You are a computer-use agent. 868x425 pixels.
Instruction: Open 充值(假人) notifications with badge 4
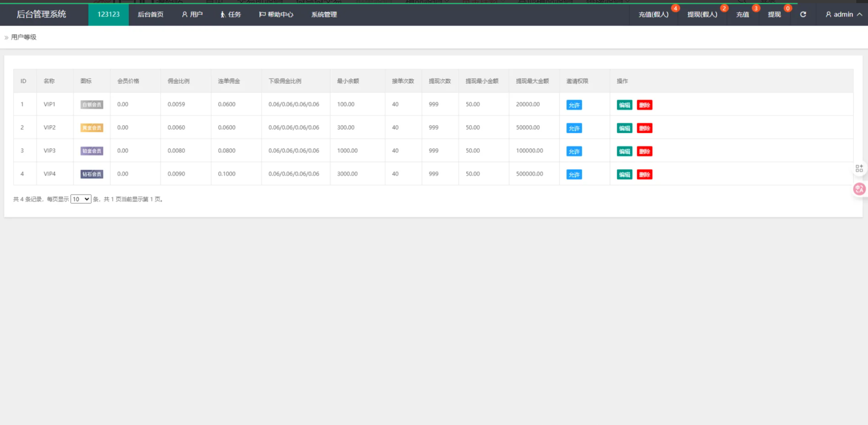pos(654,14)
